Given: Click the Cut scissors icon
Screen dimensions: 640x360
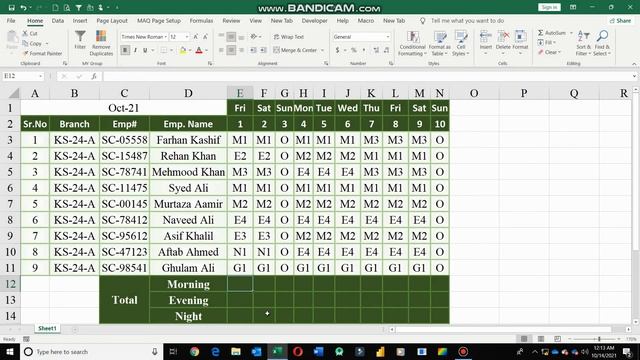Looking at the screenshot, I should click(x=25, y=33).
